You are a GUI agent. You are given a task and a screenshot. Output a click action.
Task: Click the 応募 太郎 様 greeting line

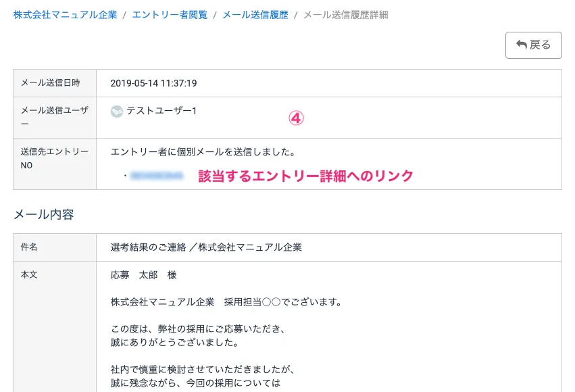pos(143,275)
